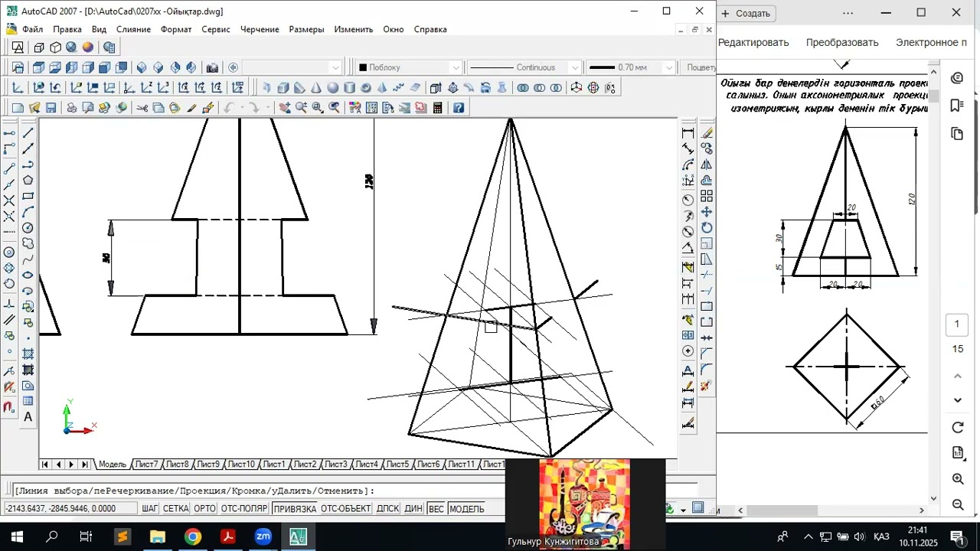Select the Cylinder solid tool
The width and height of the screenshot is (980, 551).
pyautogui.click(x=349, y=88)
